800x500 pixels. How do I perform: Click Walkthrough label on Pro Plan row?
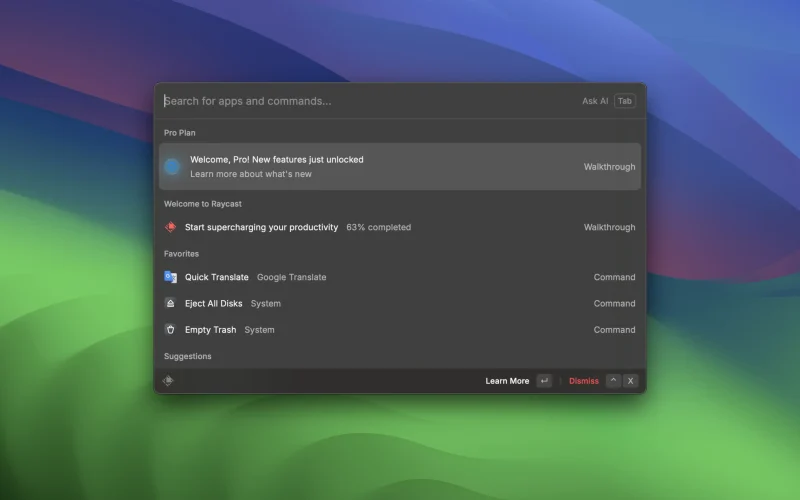pos(610,167)
